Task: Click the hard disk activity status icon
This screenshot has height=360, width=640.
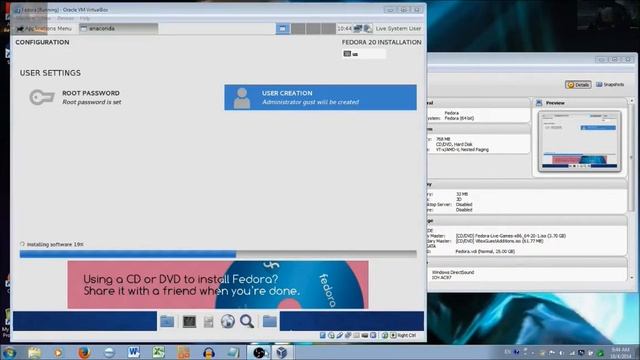Action: (322, 336)
